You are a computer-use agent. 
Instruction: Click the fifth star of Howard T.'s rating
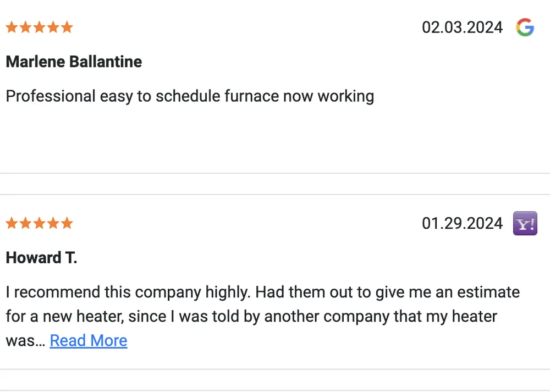pyautogui.click(x=67, y=223)
